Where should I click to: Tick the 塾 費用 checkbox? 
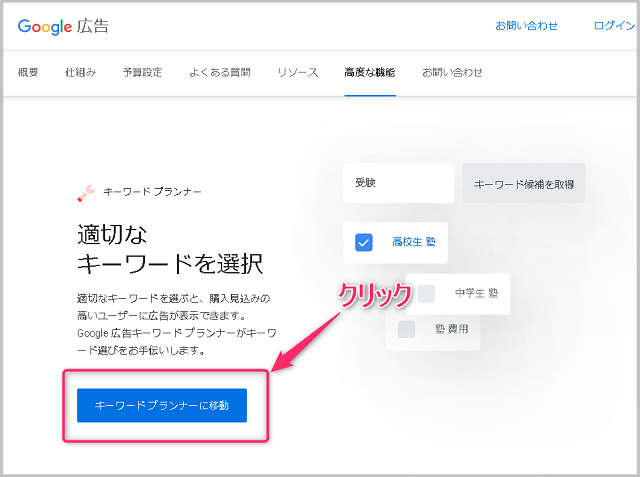point(407,329)
